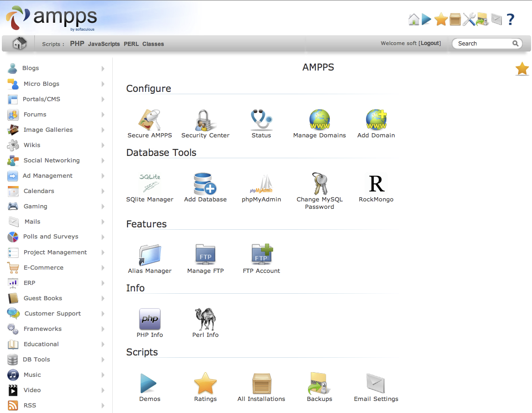The image size is (532, 413).
Task: Click the envelope icon in top toolbar
Action: (496, 19)
